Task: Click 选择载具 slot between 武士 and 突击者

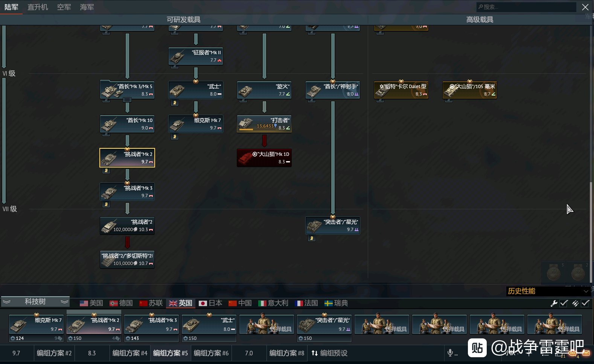Action: [267, 324]
